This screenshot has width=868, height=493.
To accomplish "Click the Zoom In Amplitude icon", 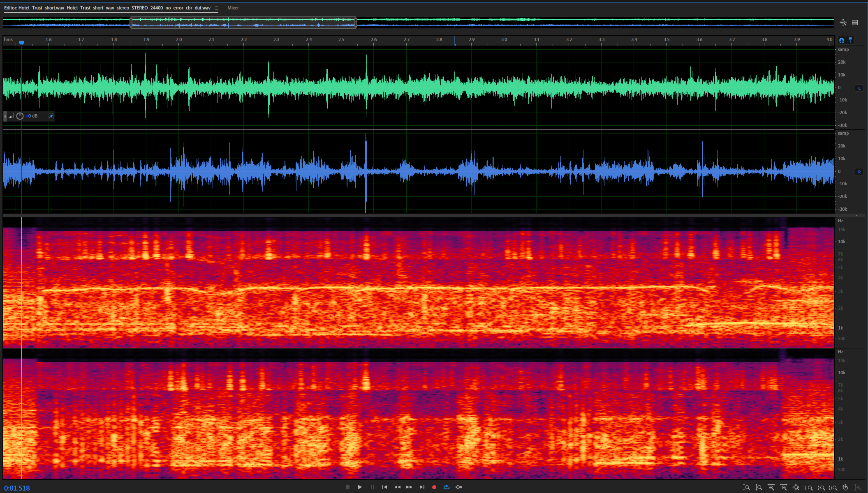I will [x=746, y=487].
